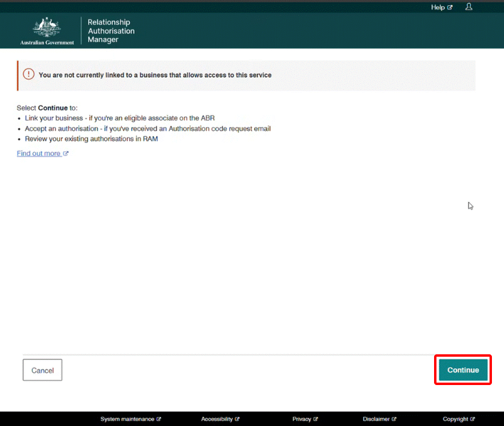View the Privacy footer link
504x426 pixels.
point(302,419)
